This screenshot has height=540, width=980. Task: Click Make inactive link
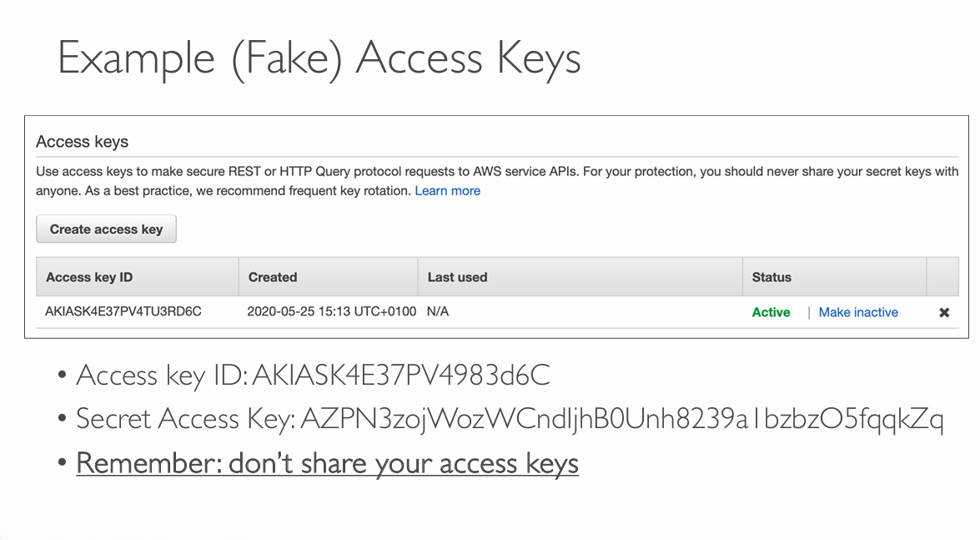tap(858, 312)
